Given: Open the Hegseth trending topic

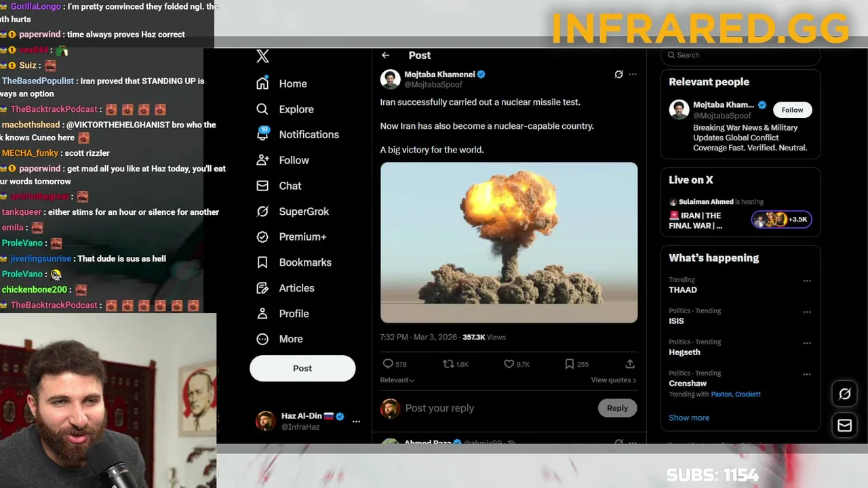Looking at the screenshot, I should [684, 352].
